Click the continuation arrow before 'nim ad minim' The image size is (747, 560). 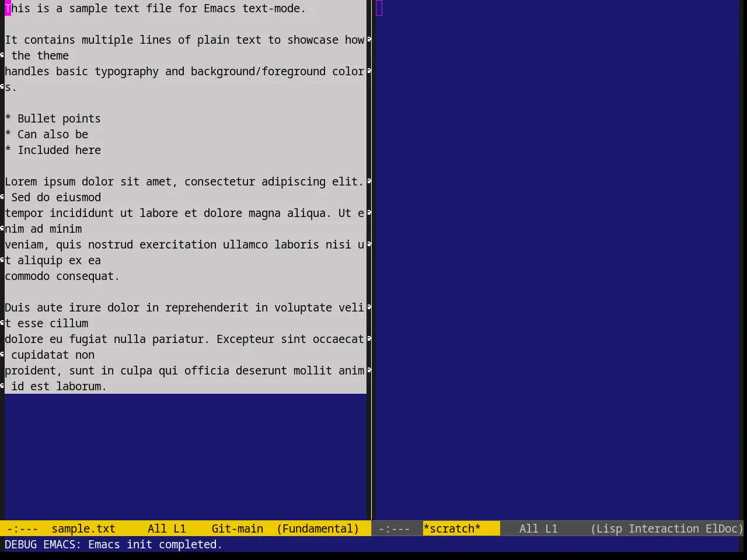pyautogui.click(x=2, y=229)
